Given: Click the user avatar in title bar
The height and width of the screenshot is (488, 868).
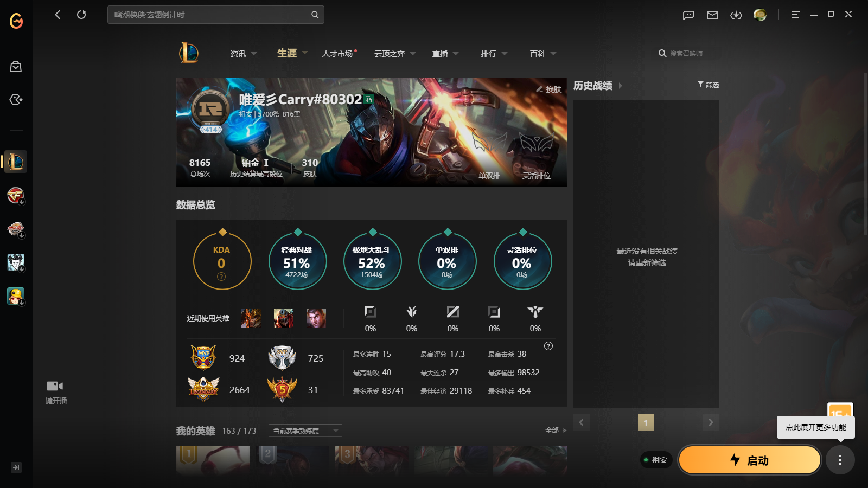Looking at the screenshot, I should pos(760,15).
